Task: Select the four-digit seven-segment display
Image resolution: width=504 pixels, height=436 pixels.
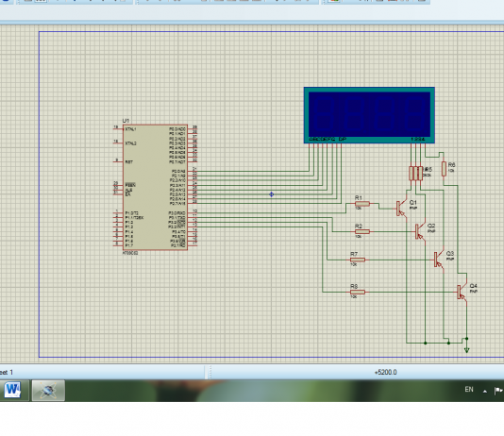Action: pyautogui.click(x=369, y=115)
